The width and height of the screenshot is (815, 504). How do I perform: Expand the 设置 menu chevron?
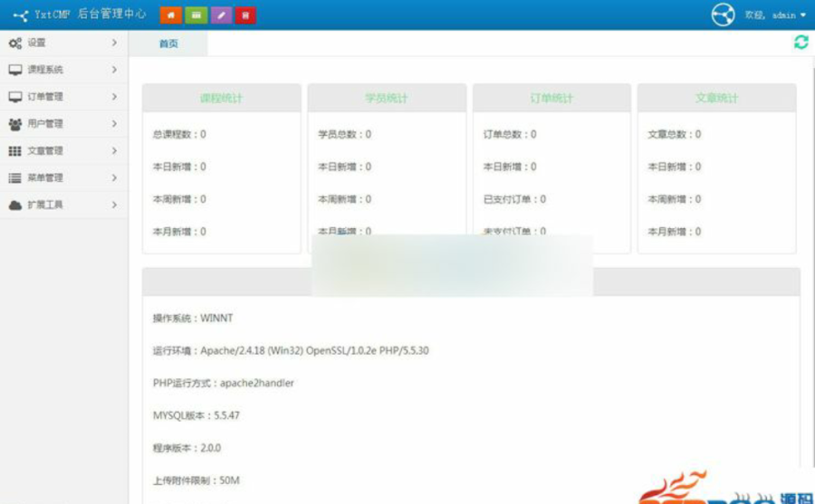coord(114,43)
